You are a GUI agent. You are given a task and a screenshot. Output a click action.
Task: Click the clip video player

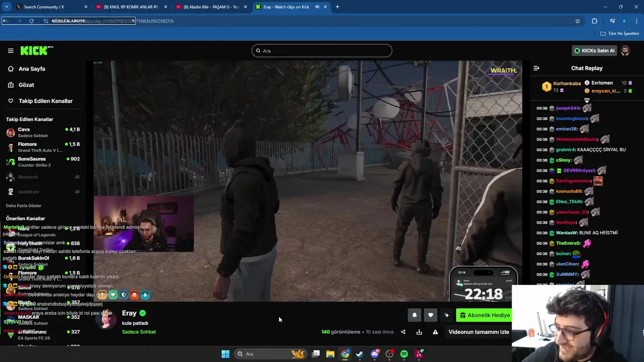[x=307, y=181]
